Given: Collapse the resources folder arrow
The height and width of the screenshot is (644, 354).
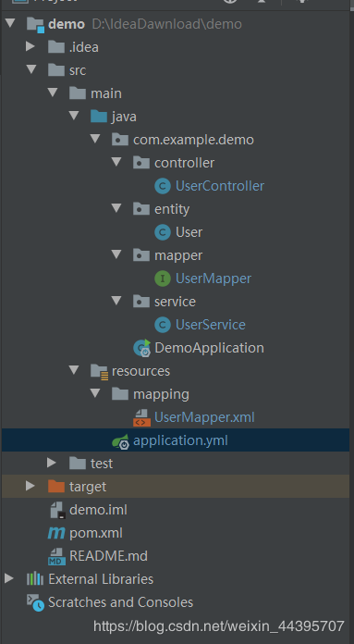Looking at the screenshot, I should (73, 369).
